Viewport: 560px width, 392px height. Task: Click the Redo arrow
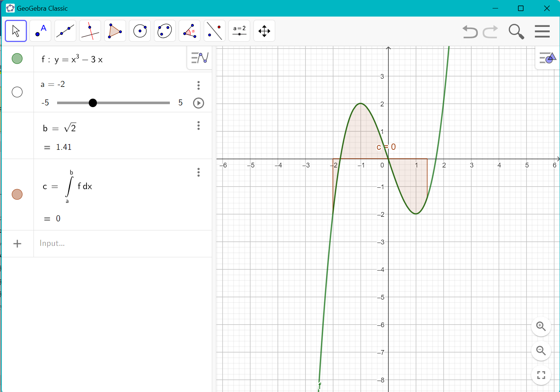pos(490,32)
